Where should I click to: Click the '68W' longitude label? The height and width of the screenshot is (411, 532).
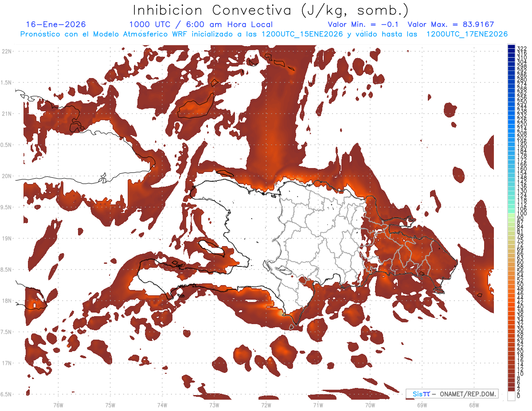[x=474, y=405]
